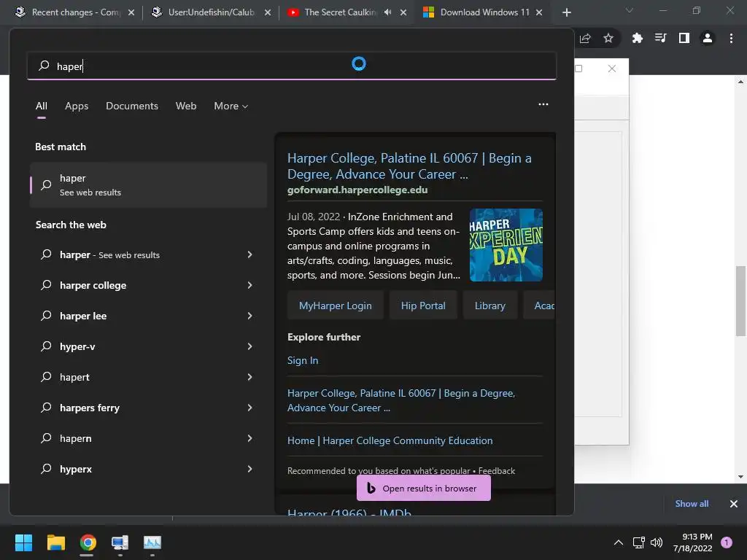This screenshot has width=747, height=560.
Task: Expand the 'hyper-v' suggestion arrow
Action: coord(249,346)
